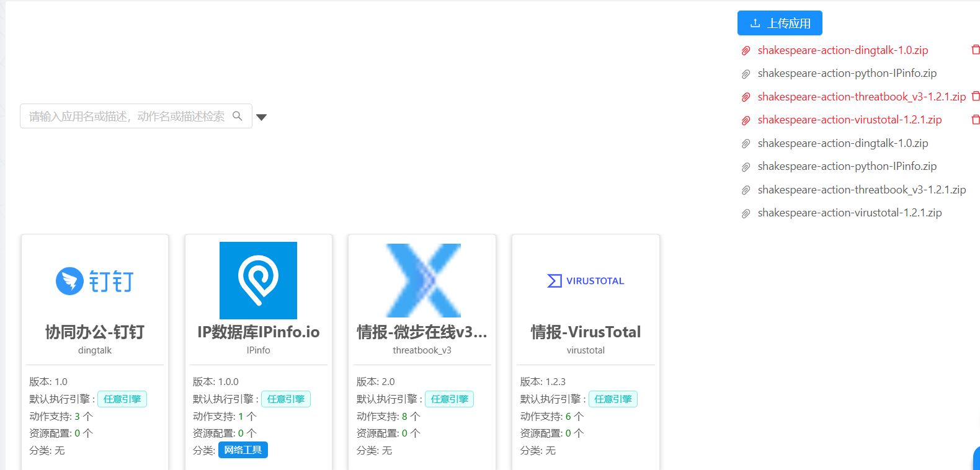The image size is (980, 470).
Task: Click 任意引擎 tag on threatbook_v3 card
Action: click(x=449, y=399)
